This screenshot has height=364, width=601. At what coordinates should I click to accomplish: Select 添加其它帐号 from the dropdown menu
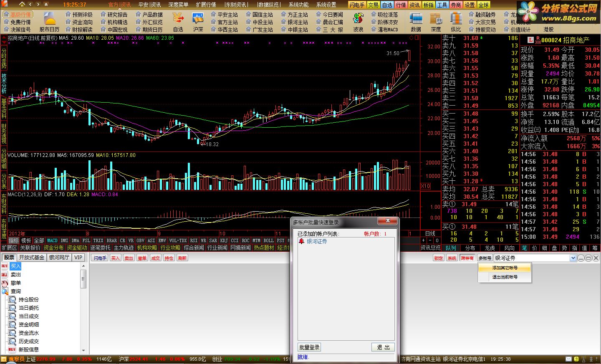505,268
